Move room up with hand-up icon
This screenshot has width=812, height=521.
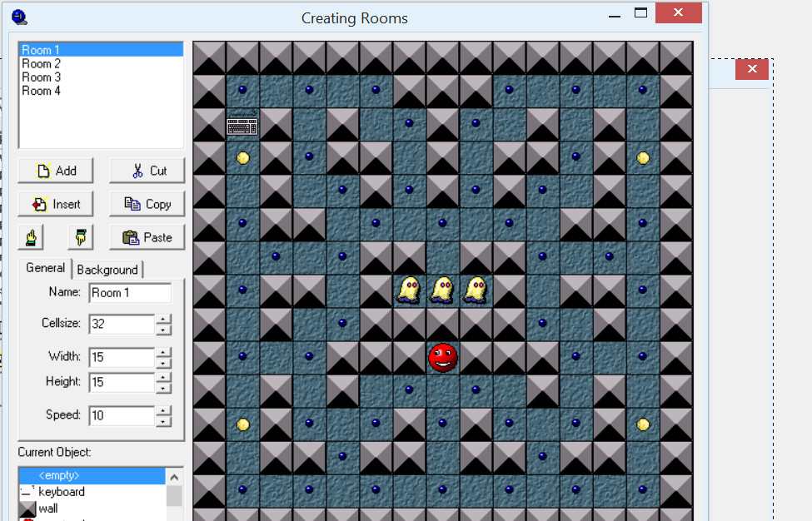click(x=31, y=237)
